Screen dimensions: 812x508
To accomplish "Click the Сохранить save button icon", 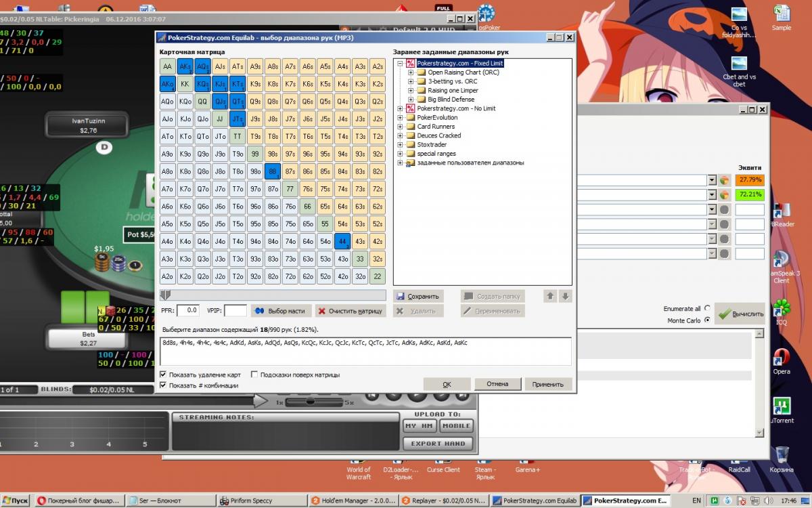I will tap(401, 296).
